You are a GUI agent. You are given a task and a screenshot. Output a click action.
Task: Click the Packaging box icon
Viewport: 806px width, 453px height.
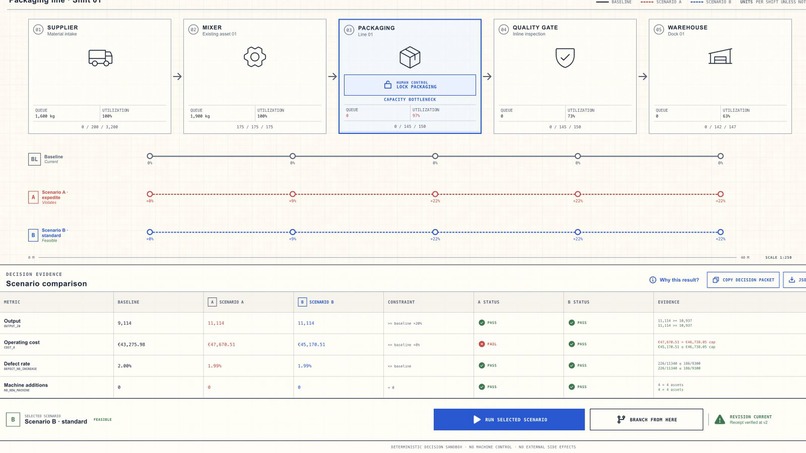[410, 57]
